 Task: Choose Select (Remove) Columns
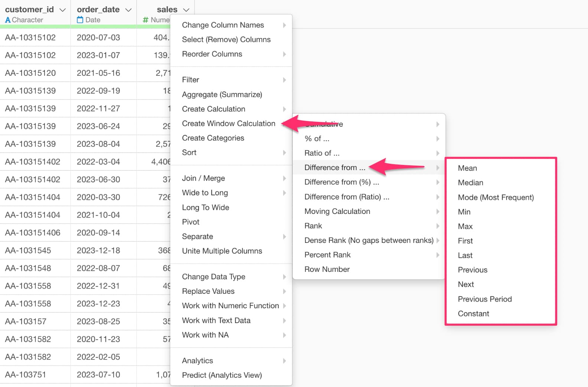pos(231,39)
